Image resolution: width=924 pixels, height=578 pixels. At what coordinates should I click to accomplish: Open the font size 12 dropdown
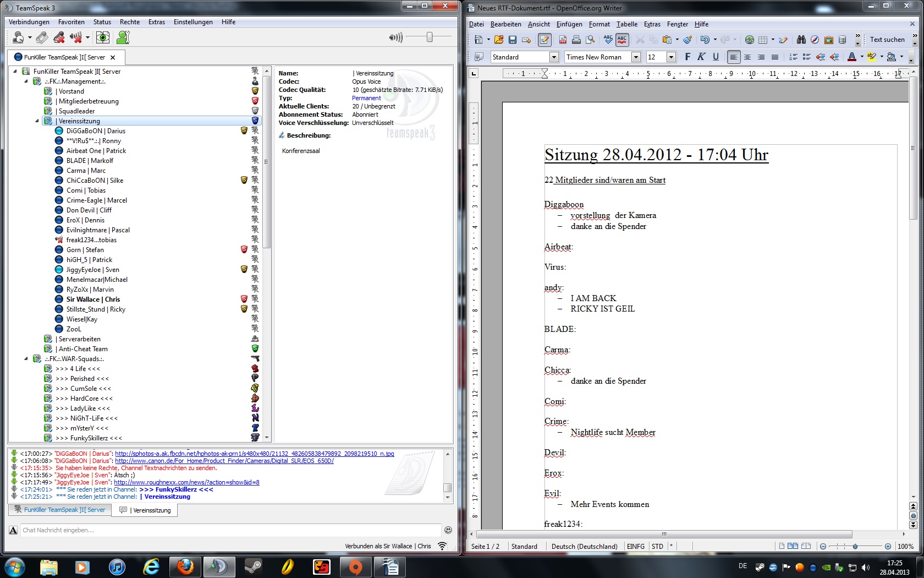[671, 57]
